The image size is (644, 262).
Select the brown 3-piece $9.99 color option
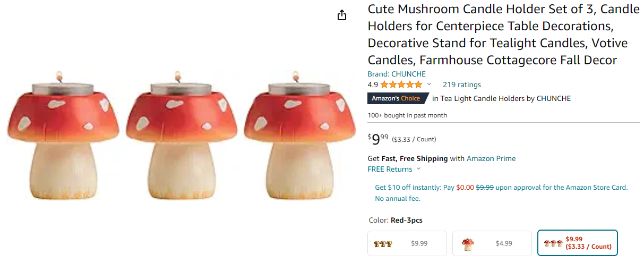click(407, 243)
